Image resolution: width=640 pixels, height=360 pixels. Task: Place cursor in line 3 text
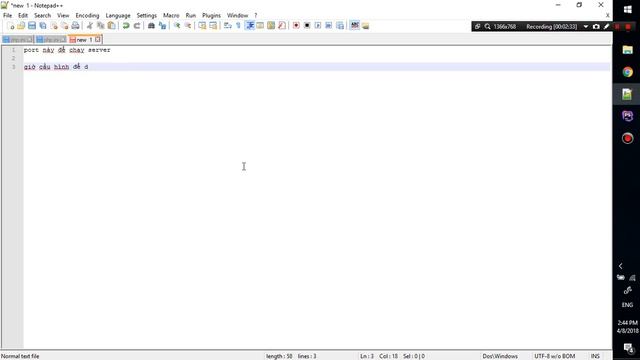point(56,67)
